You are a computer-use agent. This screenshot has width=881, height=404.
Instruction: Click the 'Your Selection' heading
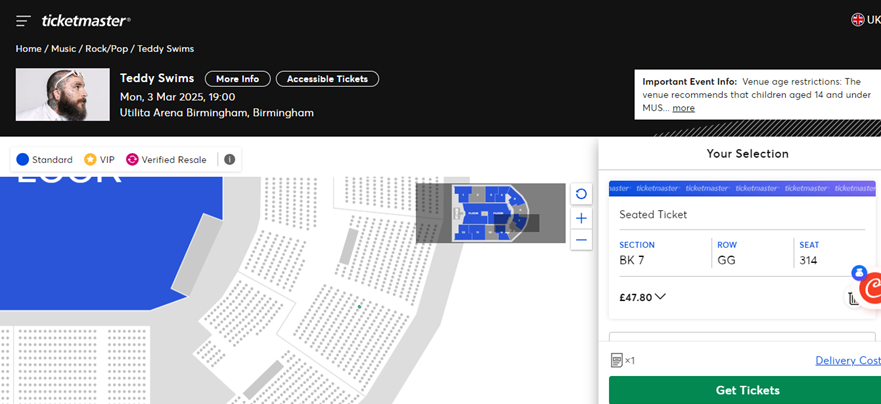pos(747,153)
